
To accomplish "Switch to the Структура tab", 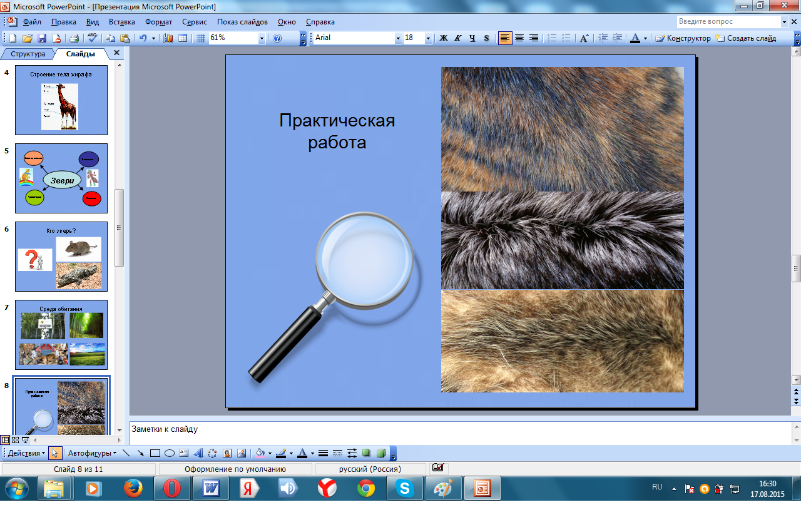I will (x=28, y=54).
